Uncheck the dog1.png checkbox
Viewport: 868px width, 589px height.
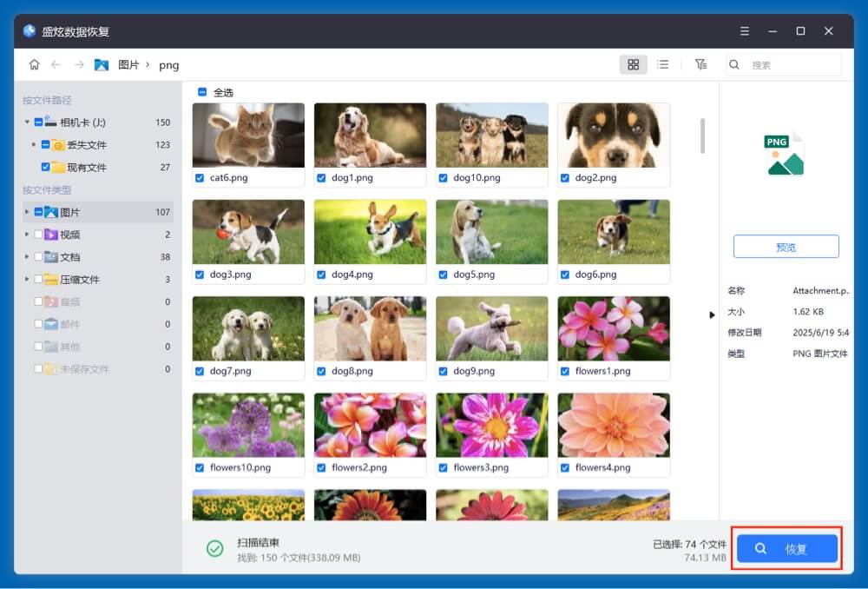pyautogui.click(x=321, y=178)
